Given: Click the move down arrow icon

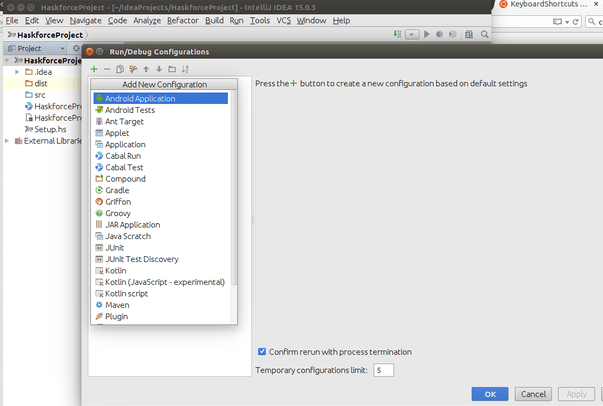Looking at the screenshot, I should coord(159,69).
